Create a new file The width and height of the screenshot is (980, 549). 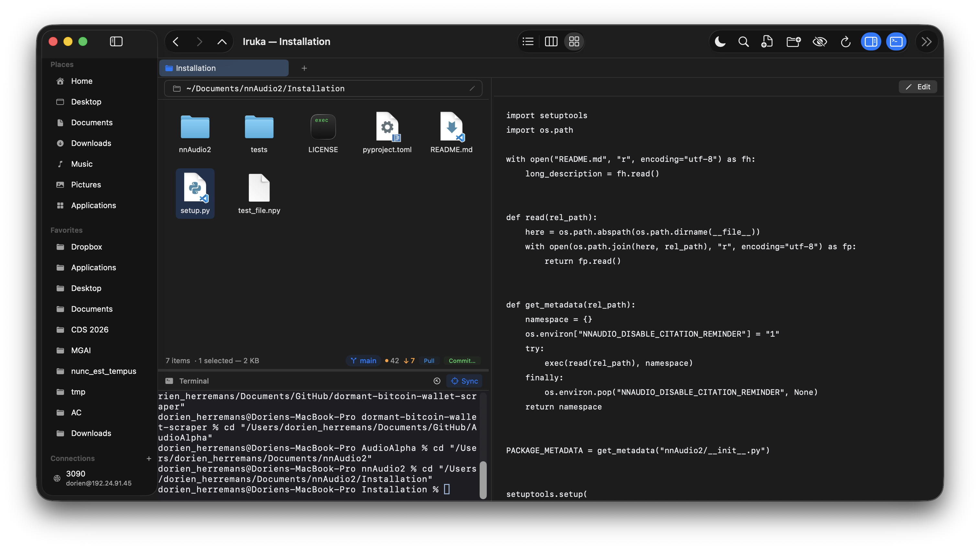[x=767, y=41]
